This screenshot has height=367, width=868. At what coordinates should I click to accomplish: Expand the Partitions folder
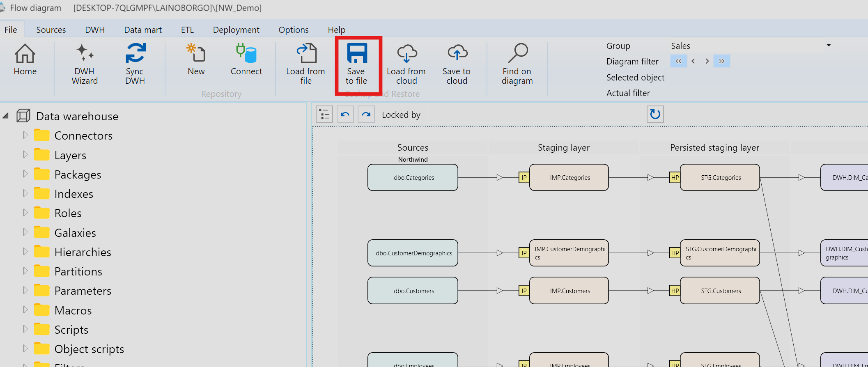[x=25, y=271]
